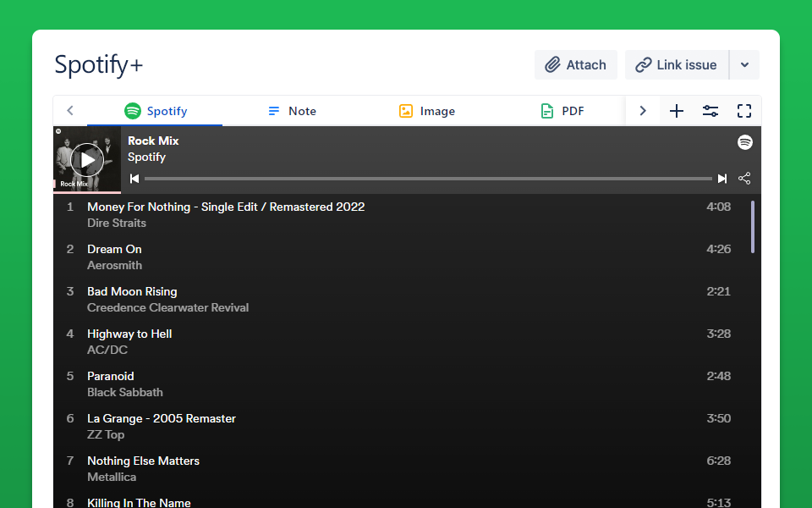Viewport: 812px width, 508px height.
Task: Select track Money For Nothing
Action: [x=226, y=207]
